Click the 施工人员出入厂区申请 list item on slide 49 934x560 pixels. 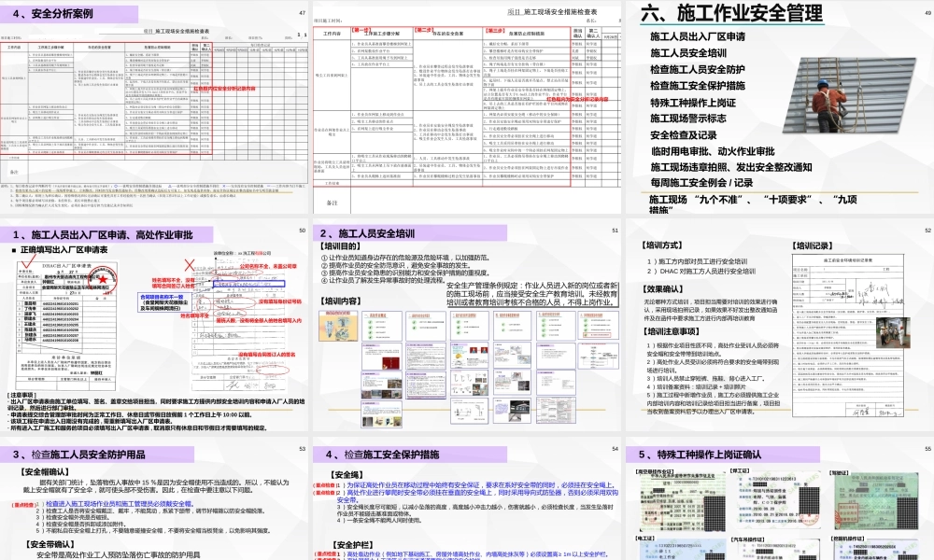698,37
